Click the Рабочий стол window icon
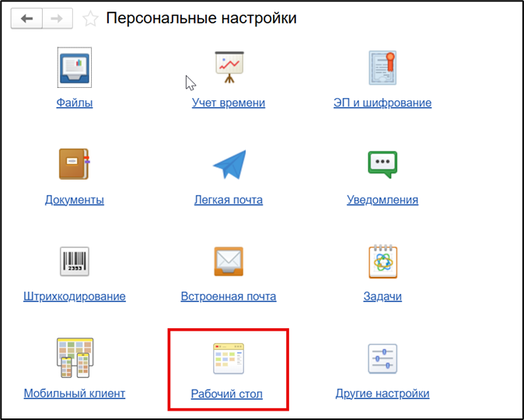Image resolution: width=524 pixels, height=420 pixels. pos(229,359)
